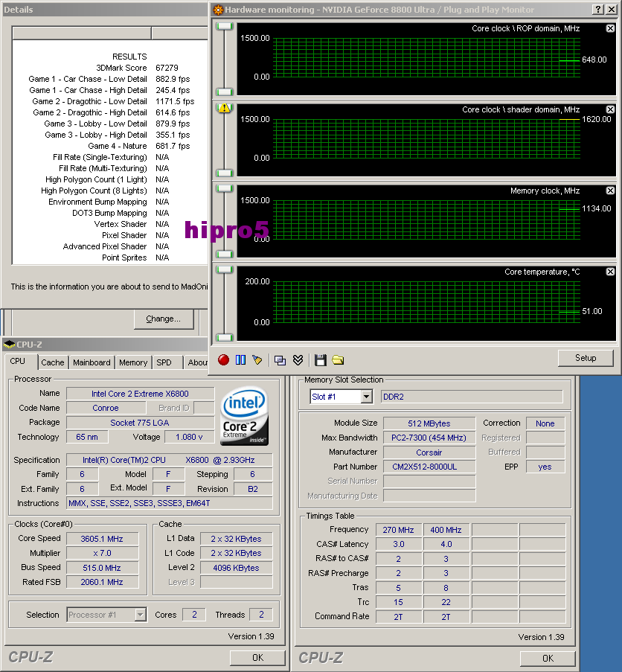The image size is (622, 672).
Task: Switch to the Mainboard tab
Action: click(x=92, y=362)
